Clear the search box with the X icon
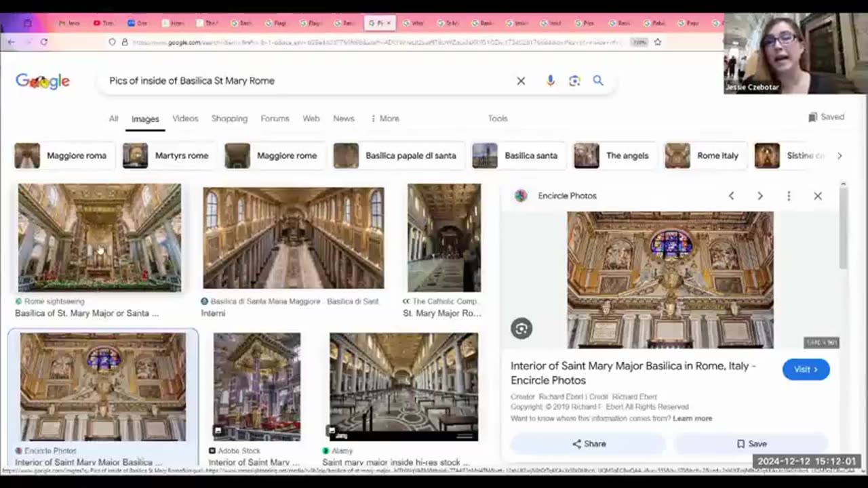Viewport: 868px width, 488px height. point(521,81)
